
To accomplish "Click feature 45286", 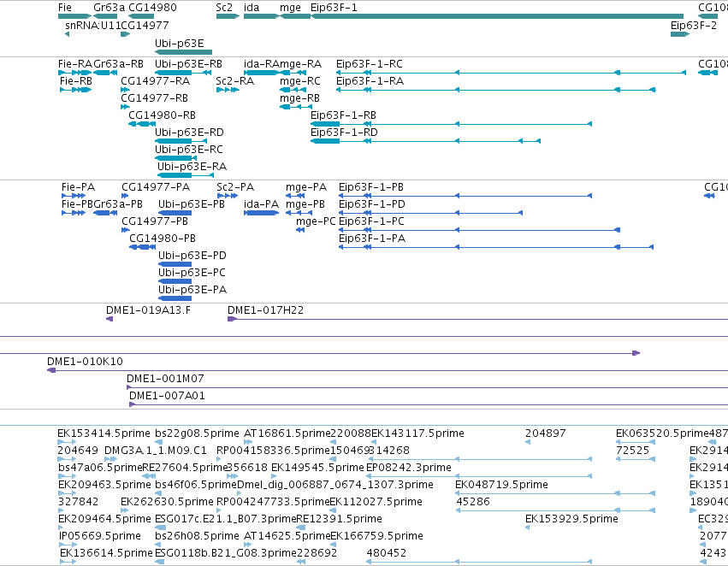I will [473, 502].
